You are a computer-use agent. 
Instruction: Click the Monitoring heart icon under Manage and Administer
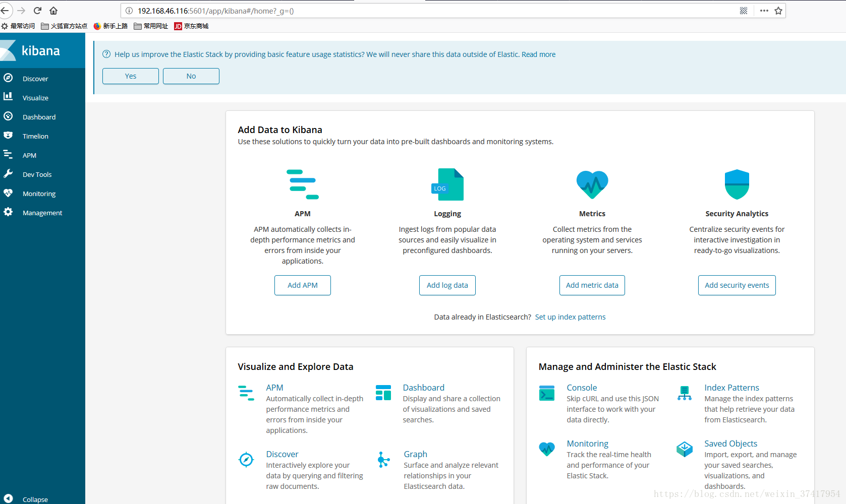tap(547, 449)
